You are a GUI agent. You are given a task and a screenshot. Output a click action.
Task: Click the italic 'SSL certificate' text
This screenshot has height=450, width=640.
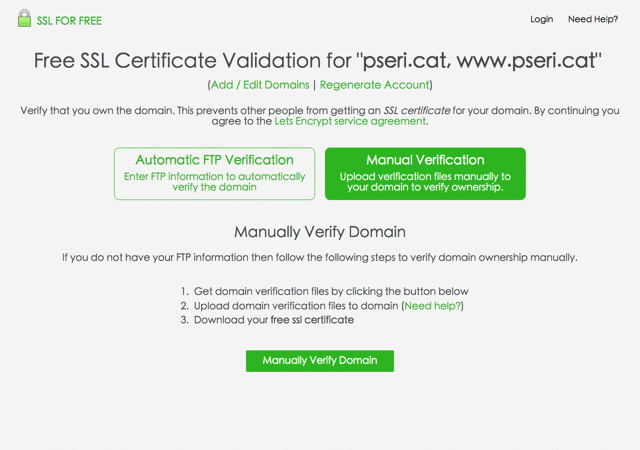pos(417,111)
